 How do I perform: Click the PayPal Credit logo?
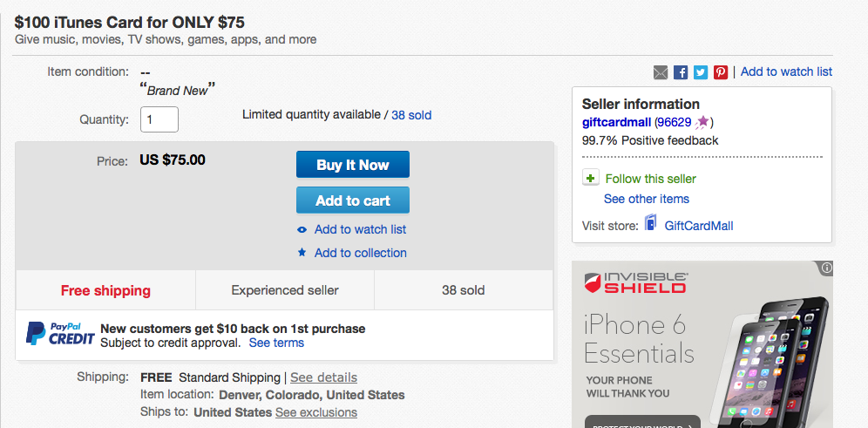(x=59, y=334)
